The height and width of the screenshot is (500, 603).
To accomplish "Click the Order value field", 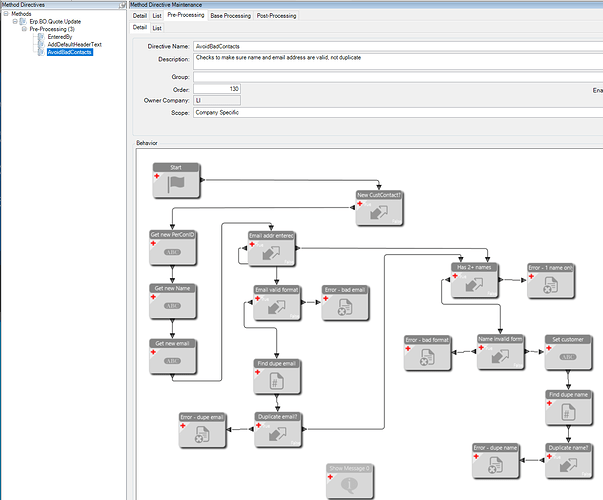I will [x=217, y=89].
